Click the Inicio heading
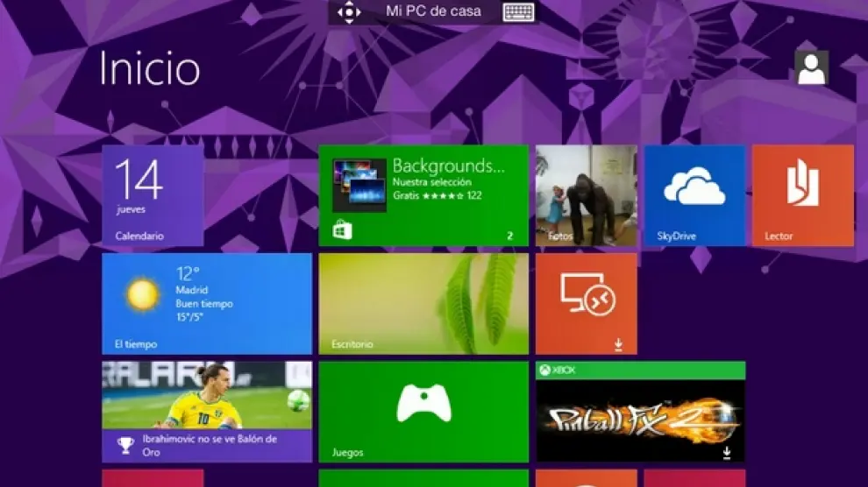 (x=150, y=68)
